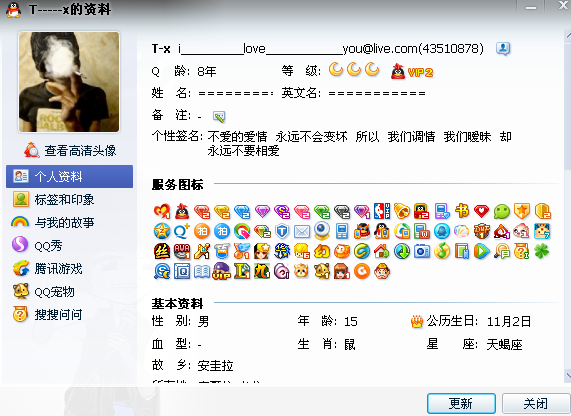Click the orange 书 service icon
Viewport: 571px width, 416px height.
coord(462,211)
